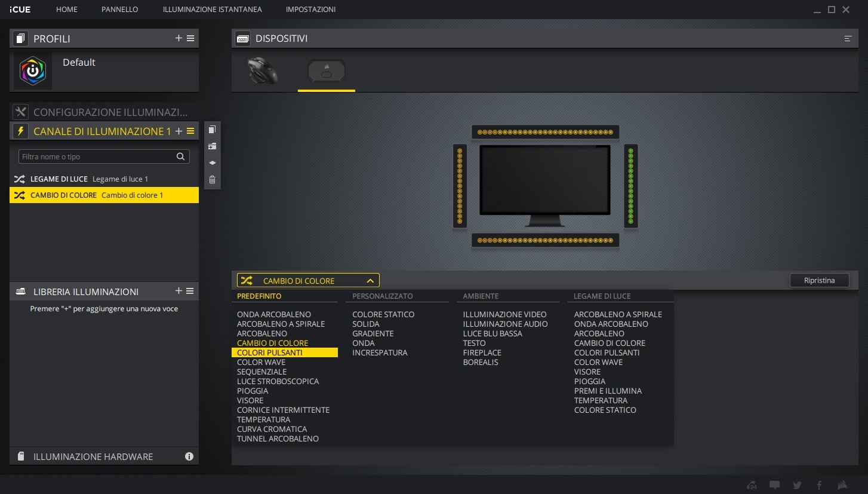Choose Illuminazione Audio effect
Image resolution: width=868 pixels, height=494 pixels.
click(505, 324)
